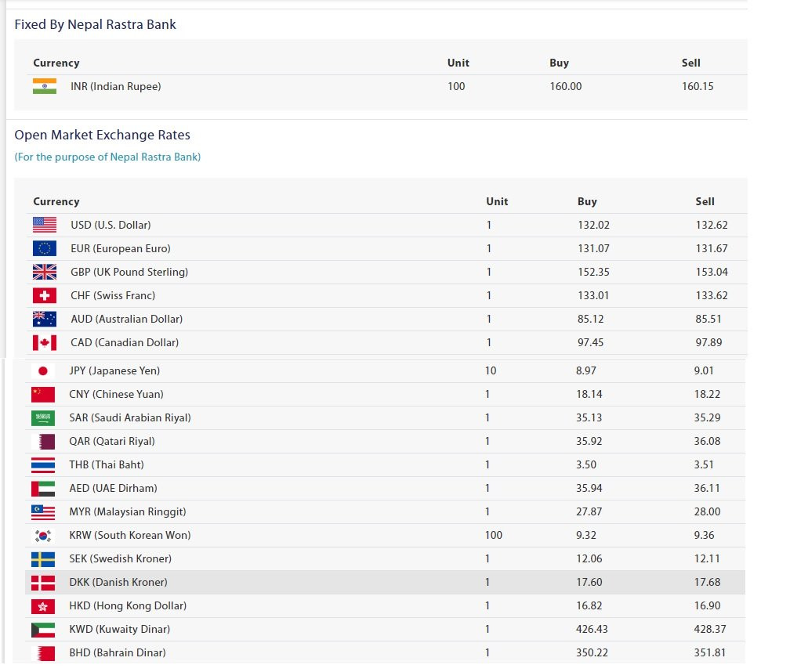Select the 'EUR (European Euro)' currency name
The height and width of the screenshot is (672, 790).
[121, 248]
